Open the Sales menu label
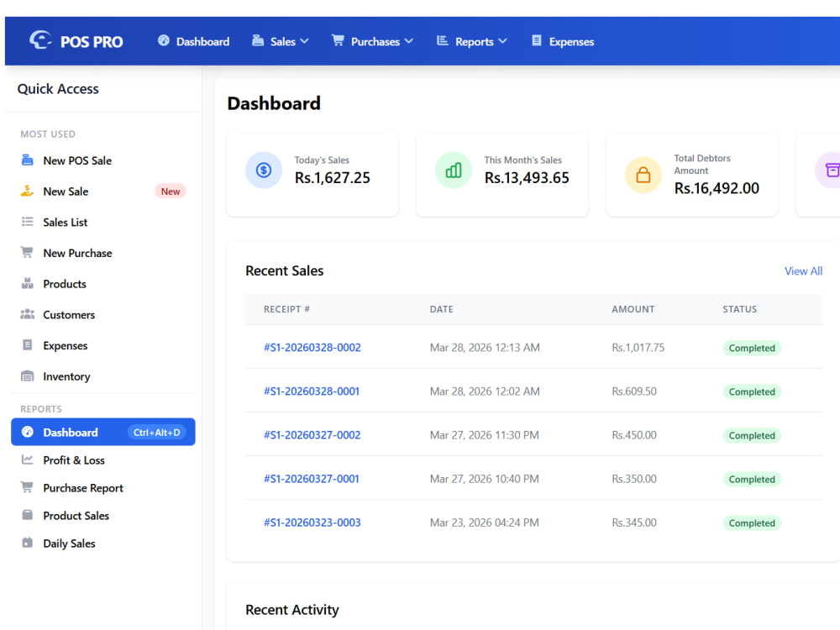 [x=283, y=42]
